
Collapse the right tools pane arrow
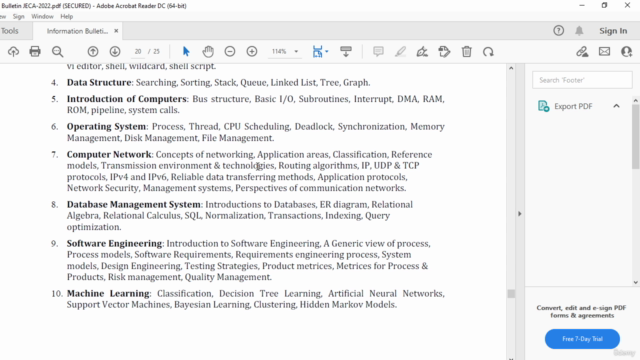(x=520, y=213)
